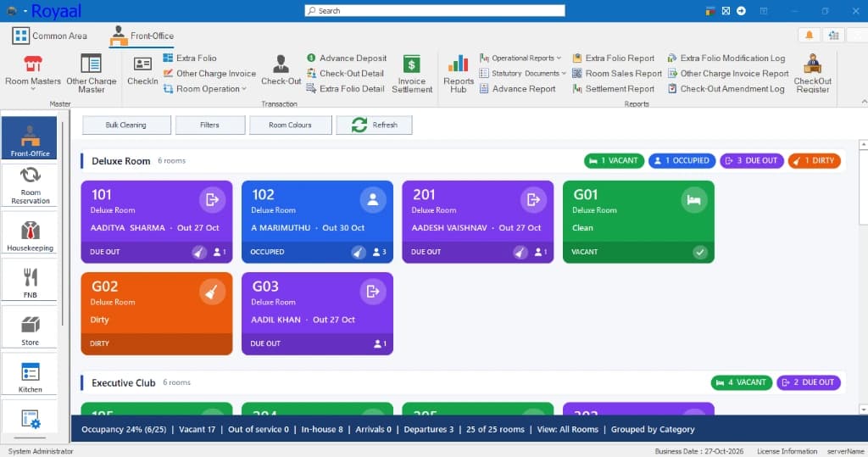Open Housekeeping in the sidebar
This screenshot has width=868, height=457.
[30, 233]
